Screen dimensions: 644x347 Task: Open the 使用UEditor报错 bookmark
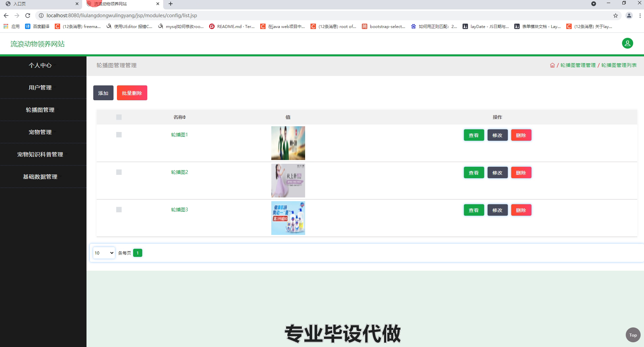[x=129, y=26]
